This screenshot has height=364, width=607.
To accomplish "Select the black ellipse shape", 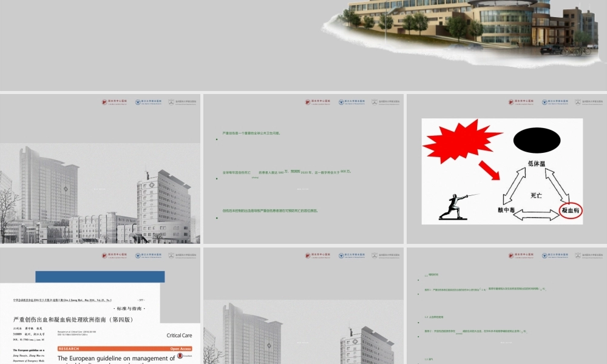I will 537,141.
